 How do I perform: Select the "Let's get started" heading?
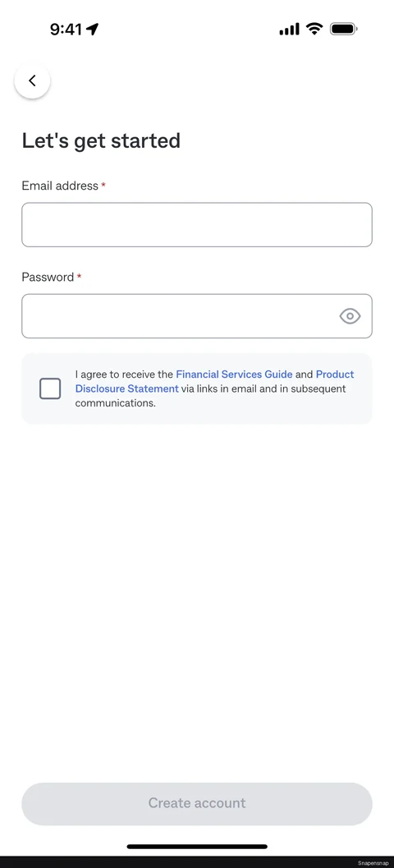(101, 140)
